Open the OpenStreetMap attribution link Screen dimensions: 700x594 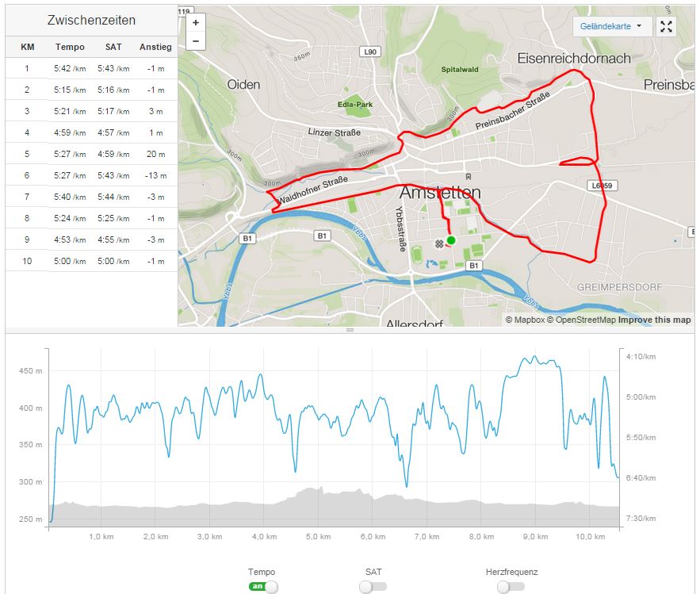(x=585, y=320)
